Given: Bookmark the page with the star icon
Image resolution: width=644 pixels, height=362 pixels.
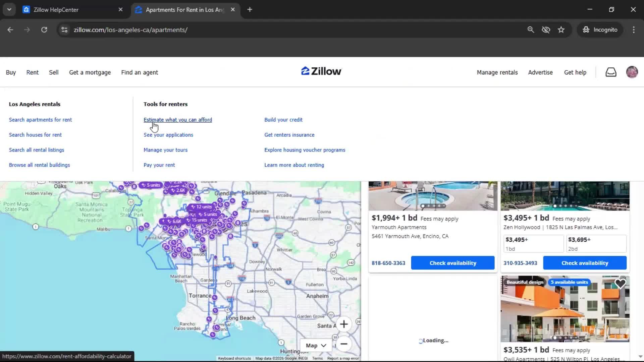Looking at the screenshot, I should coord(561,29).
